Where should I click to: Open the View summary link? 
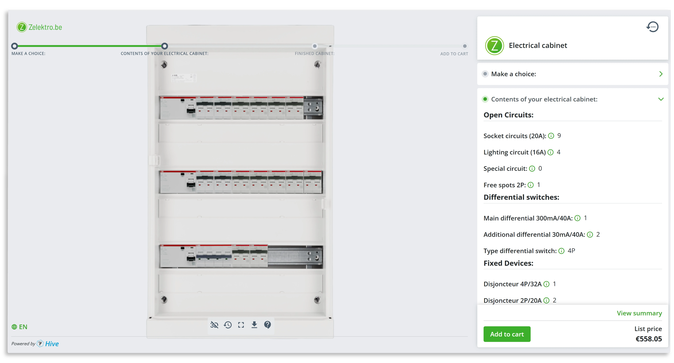pyautogui.click(x=639, y=313)
